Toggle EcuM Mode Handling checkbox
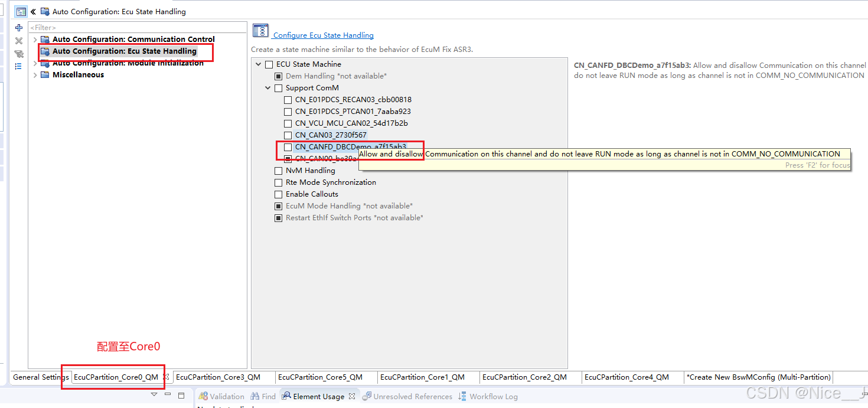This screenshot has width=868, height=408. (278, 206)
